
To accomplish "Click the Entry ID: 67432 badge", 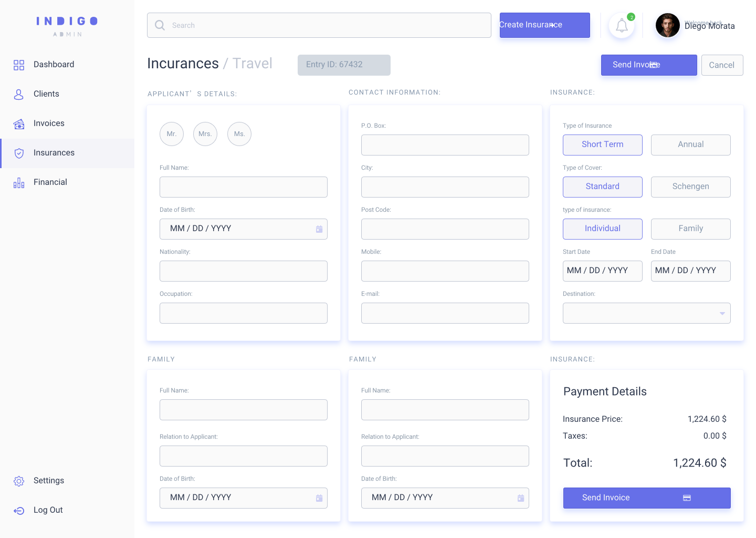I will click(x=344, y=65).
